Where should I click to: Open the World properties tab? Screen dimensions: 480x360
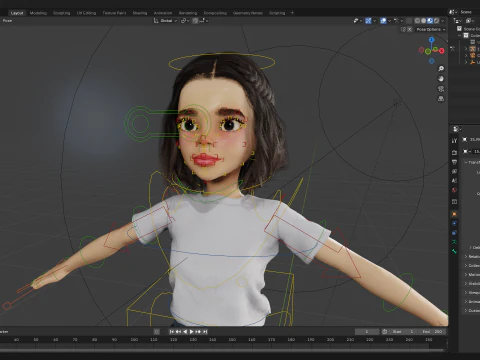coord(454,190)
